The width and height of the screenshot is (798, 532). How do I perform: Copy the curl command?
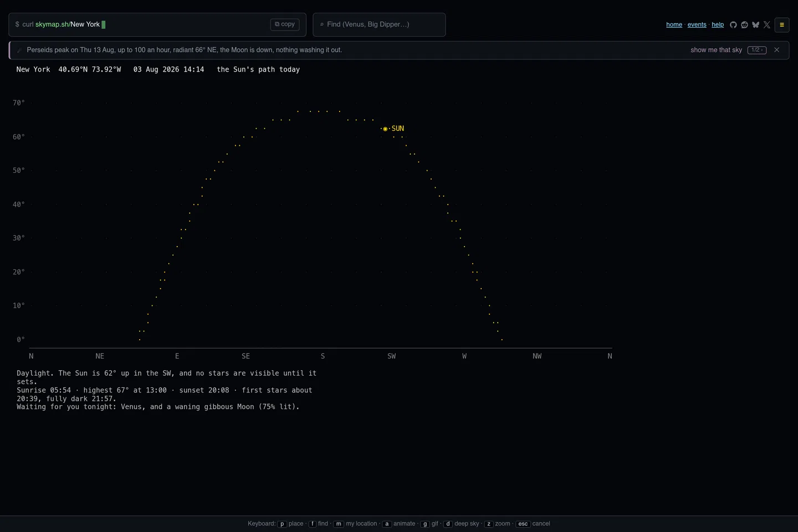(285, 24)
